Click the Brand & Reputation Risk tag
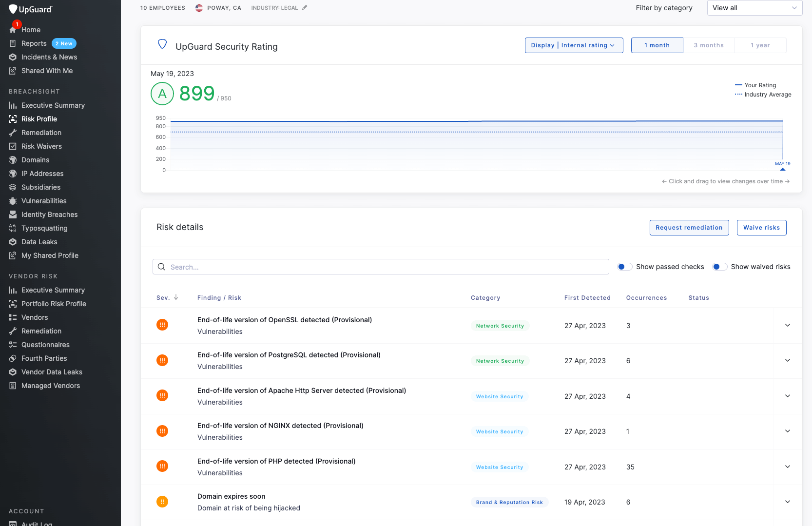 pos(509,502)
